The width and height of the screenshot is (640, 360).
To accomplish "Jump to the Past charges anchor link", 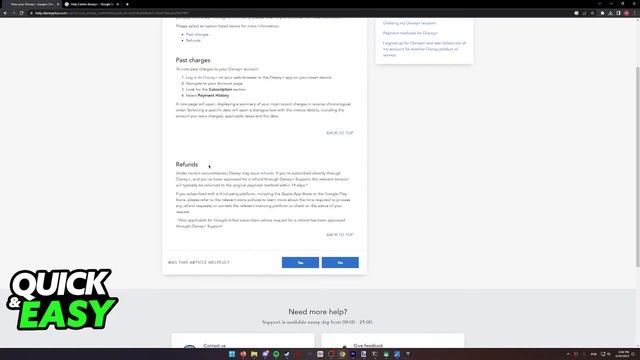I will [x=197, y=35].
